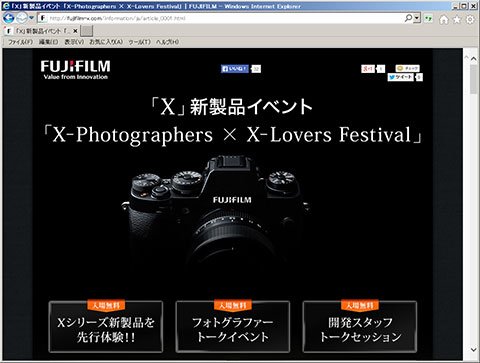Image resolution: width=480 pixels, height=363 pixels.
Task: Click the Twitter tweet button
Action: (x=400, y=77)
